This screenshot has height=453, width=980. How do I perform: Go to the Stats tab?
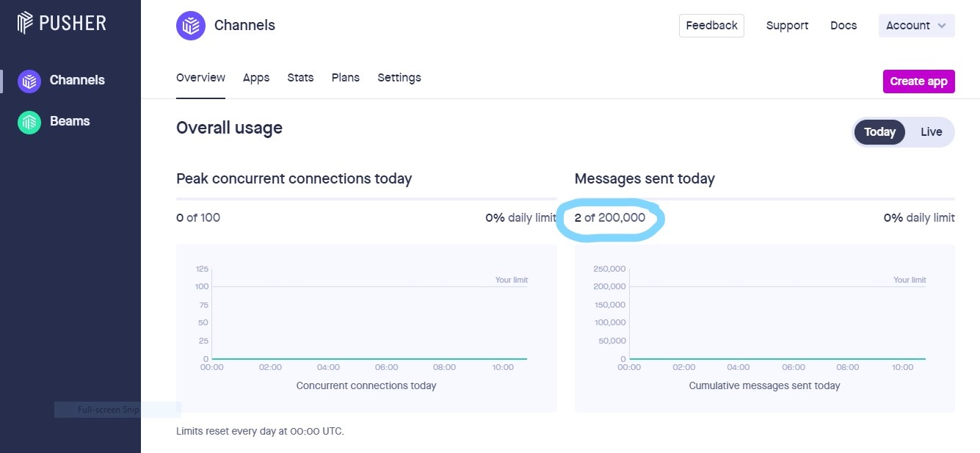tap(300, 78)
